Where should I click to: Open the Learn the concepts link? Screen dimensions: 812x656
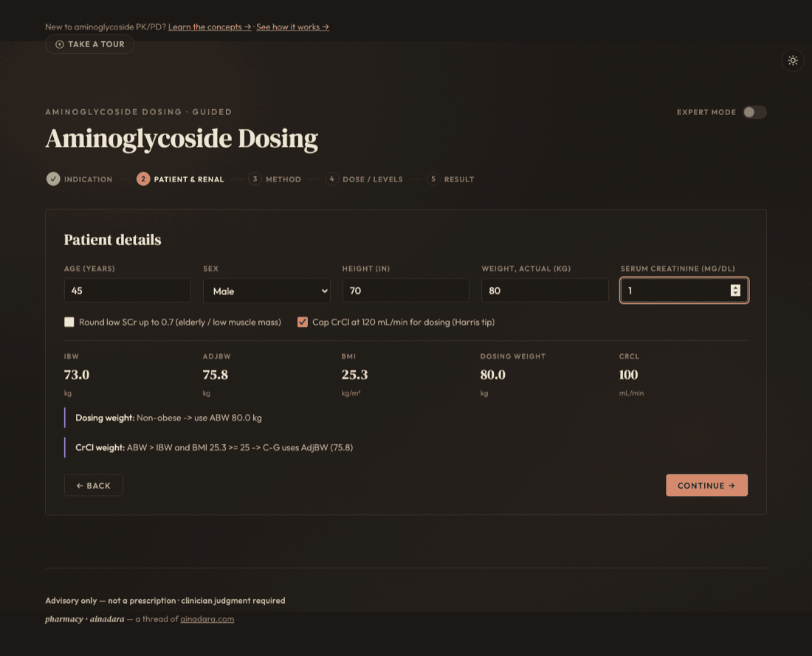click(x=209, y=27)
